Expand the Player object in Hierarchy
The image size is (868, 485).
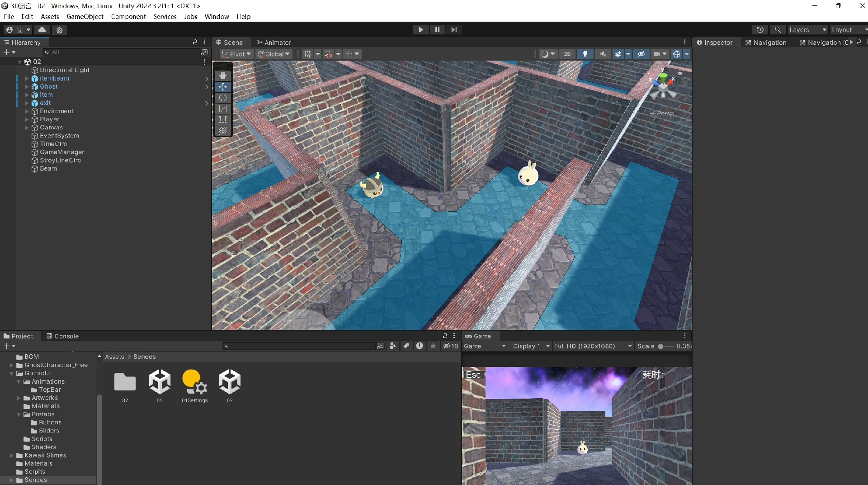[x=27, y=119]
